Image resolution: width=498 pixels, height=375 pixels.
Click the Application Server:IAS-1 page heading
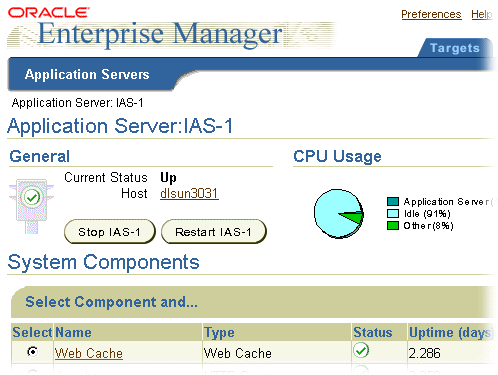click(x=120, y=126)
